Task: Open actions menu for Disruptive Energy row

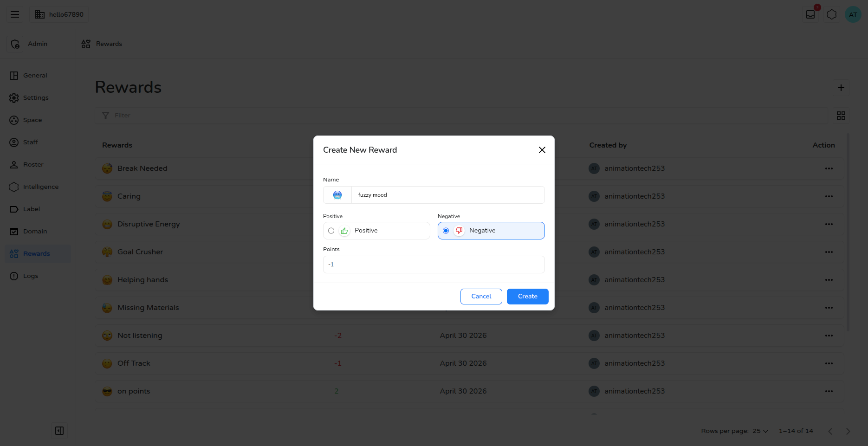Action: click(829, 224)
